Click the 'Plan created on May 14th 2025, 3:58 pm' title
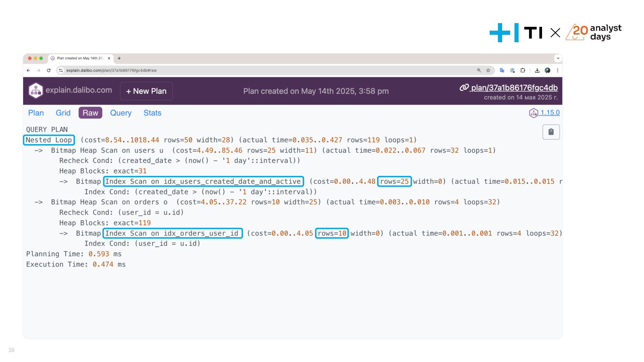This screenshot has width=644, height=362. pos(316,91)
